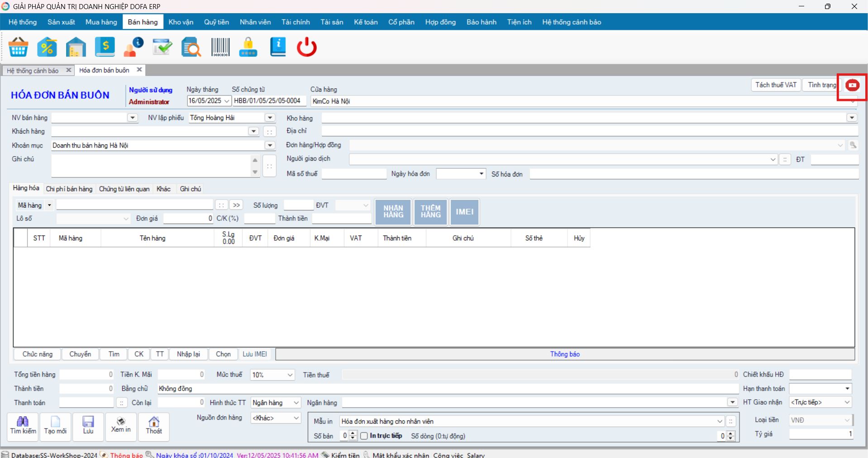Screen dimensions: 868x458
Task: Click into the Mã số thuế field
Action: coord(354,174)
